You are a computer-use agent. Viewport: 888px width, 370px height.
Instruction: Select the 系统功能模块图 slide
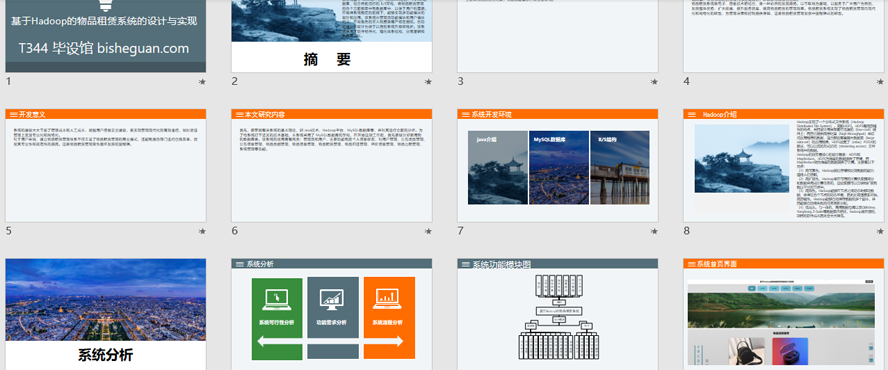557,314
